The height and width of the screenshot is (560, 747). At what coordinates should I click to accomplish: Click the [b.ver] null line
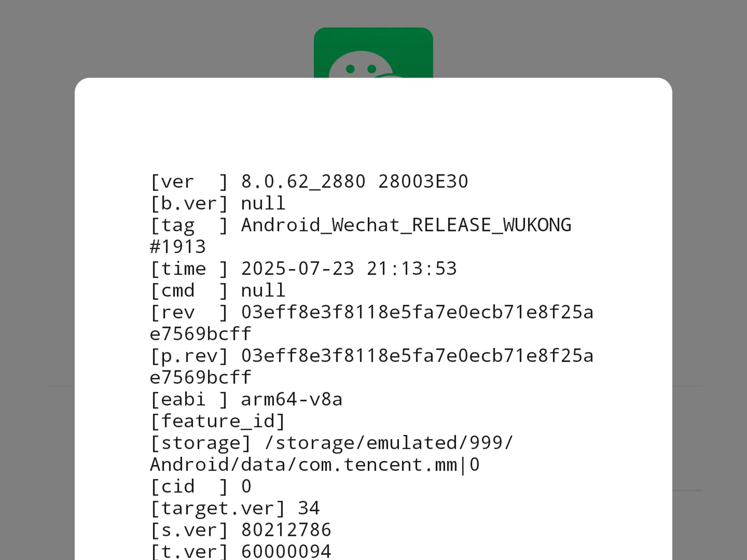tap(218, 204)
